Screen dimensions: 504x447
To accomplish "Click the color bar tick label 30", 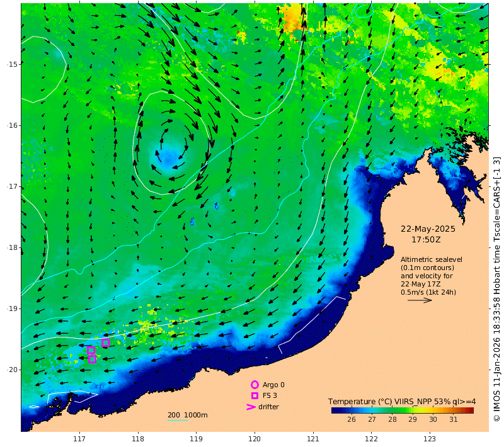I will [433, 419].
